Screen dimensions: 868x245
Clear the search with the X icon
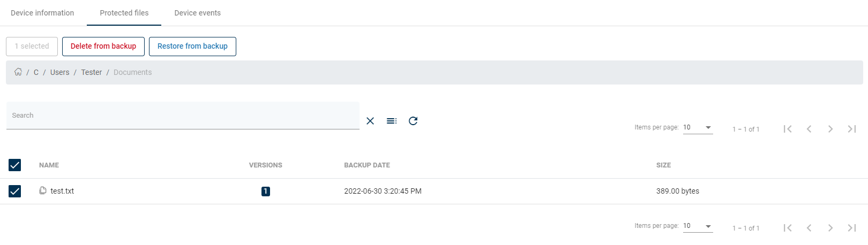370,121
